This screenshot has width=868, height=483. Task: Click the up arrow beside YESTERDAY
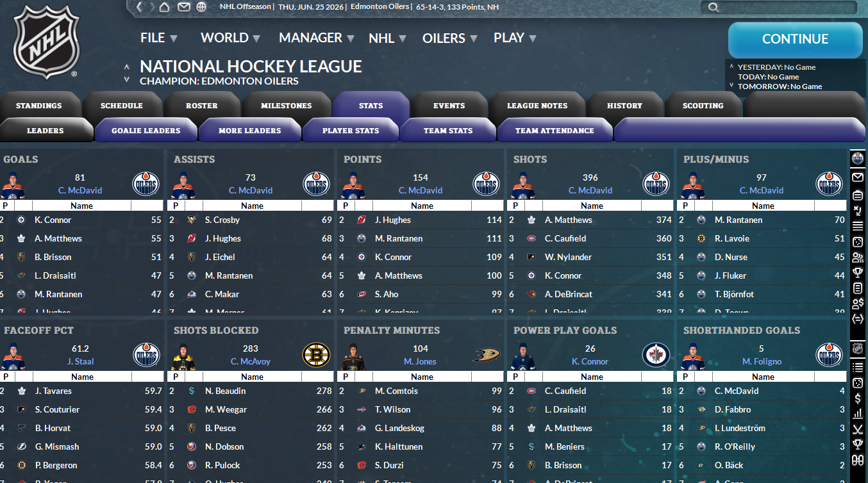[x=731, y=66]
